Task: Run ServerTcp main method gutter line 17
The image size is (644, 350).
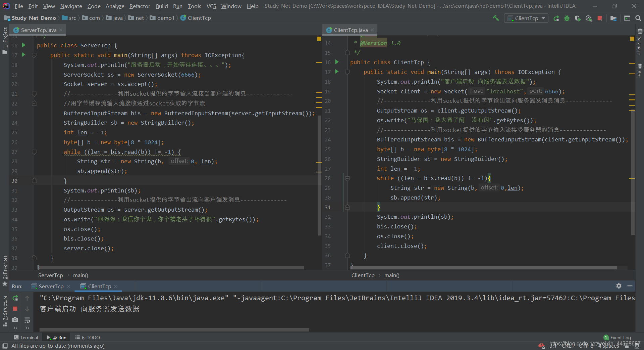Action: [23, 55]
